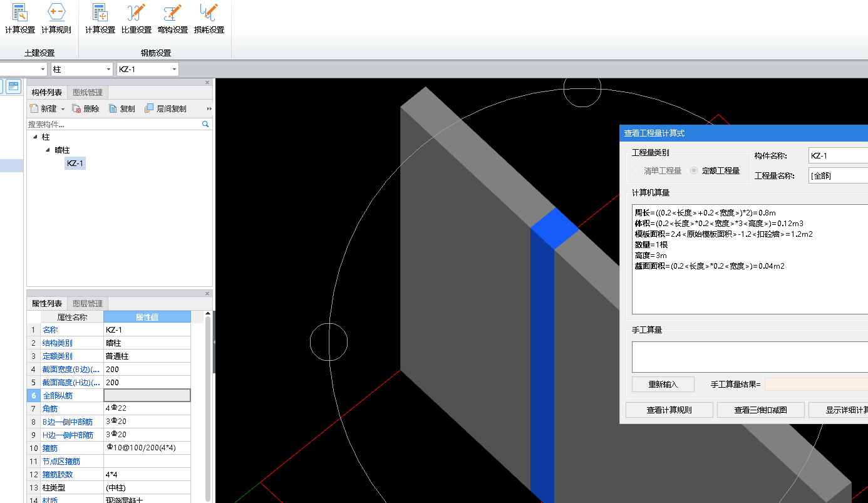Screen dimensions: 868x503
Task: Click 显示详细计算 button
Action: pos(838,410)
